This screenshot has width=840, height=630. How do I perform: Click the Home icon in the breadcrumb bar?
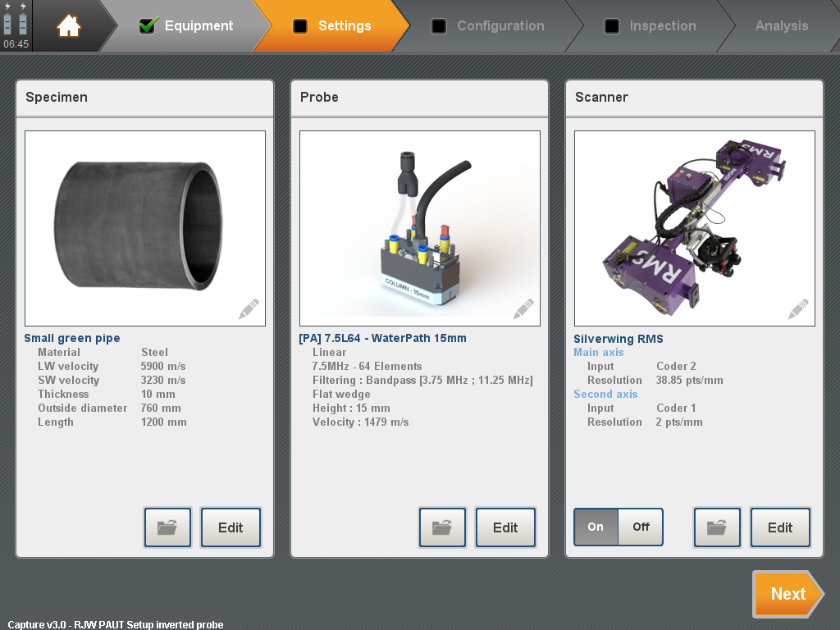(69, 25)
